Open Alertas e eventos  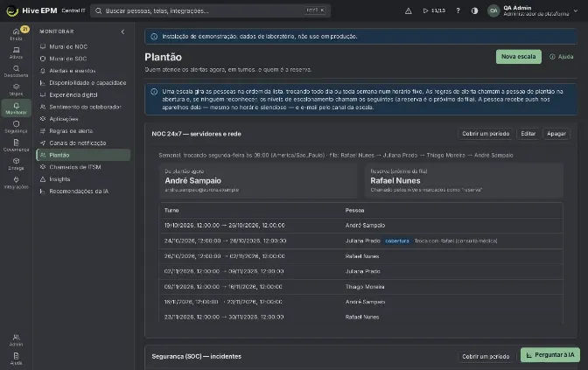(83, 71)
